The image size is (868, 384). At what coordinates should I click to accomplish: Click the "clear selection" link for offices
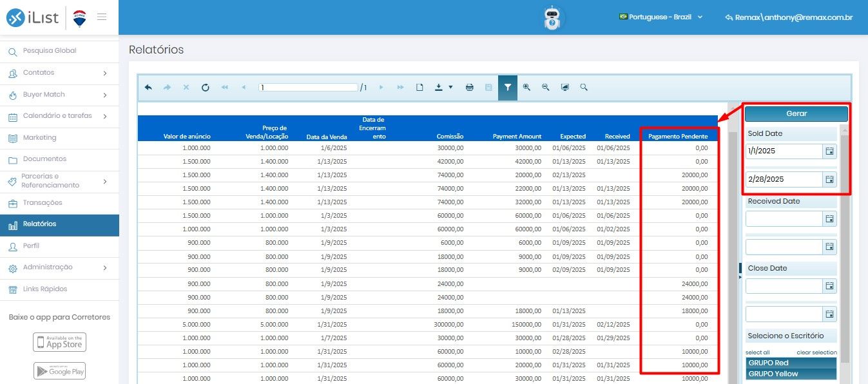pyautogui.click(x=816, y=352)
